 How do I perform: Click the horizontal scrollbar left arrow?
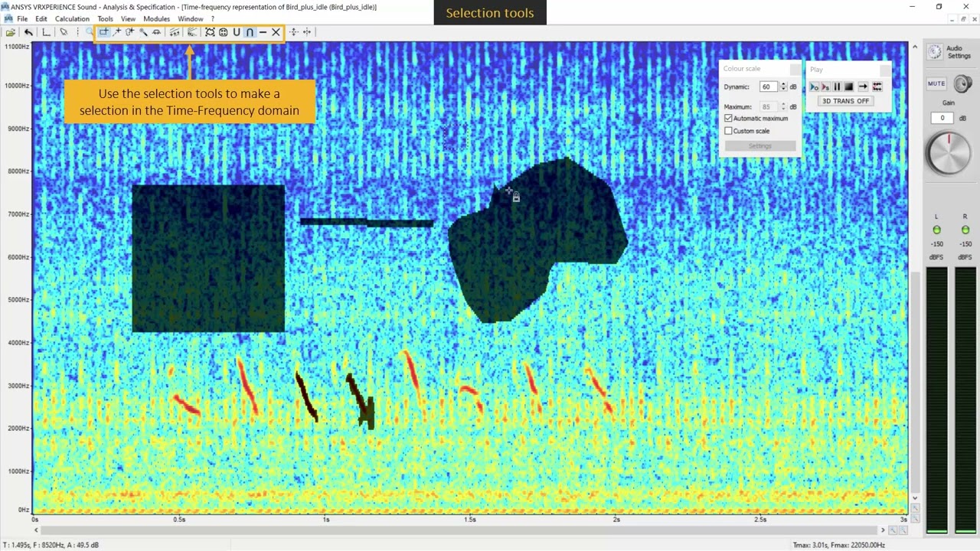coord(36,530)
